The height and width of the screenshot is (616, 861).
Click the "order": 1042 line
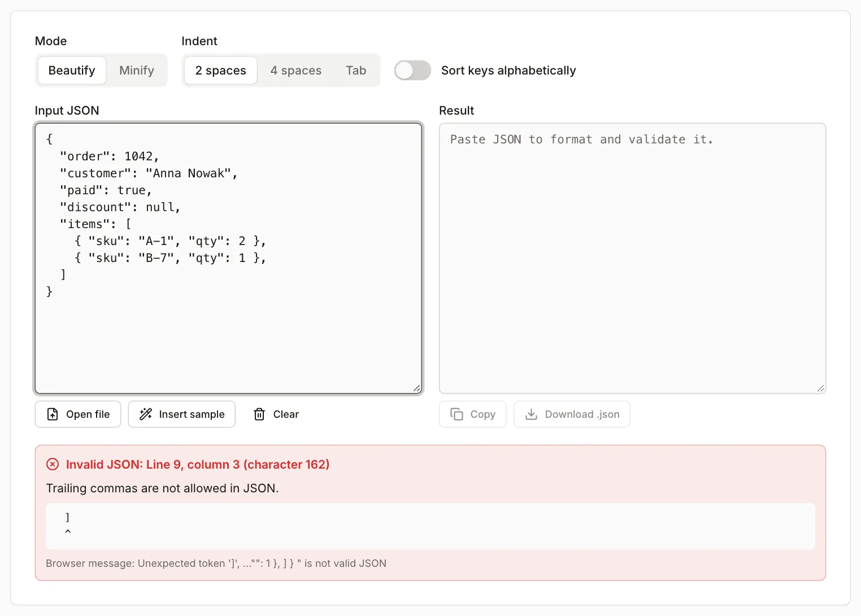click(110, 156)
